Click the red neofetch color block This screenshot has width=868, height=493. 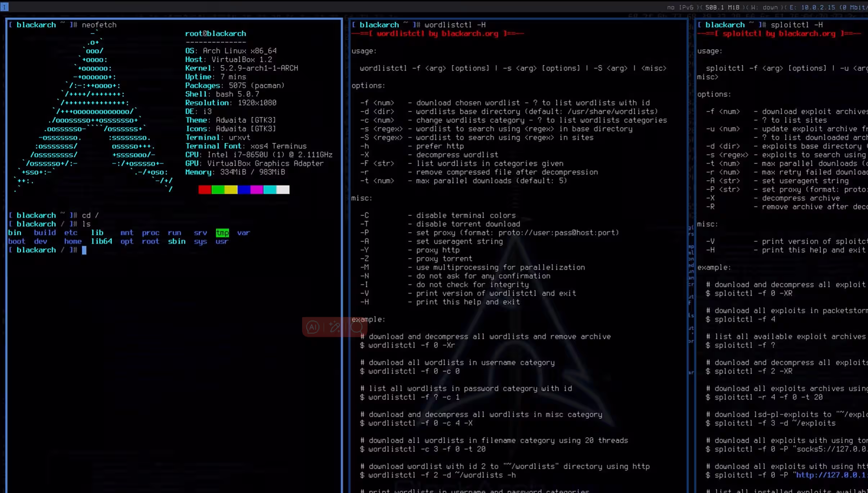204,190
